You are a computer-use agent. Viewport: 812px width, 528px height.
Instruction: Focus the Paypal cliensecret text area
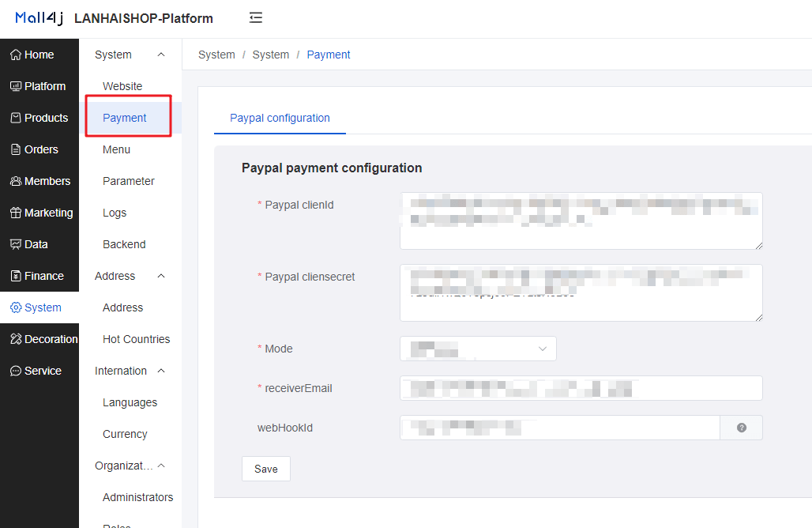pos(581,292)
